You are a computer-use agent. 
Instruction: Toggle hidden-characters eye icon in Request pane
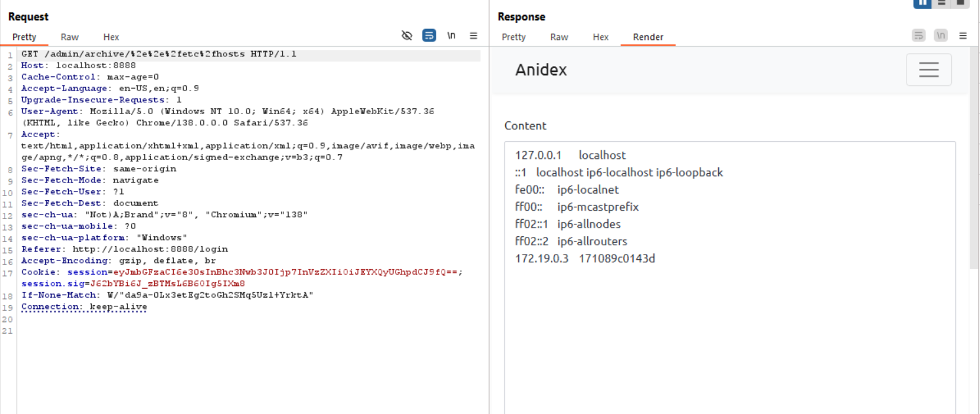point(407,35)
